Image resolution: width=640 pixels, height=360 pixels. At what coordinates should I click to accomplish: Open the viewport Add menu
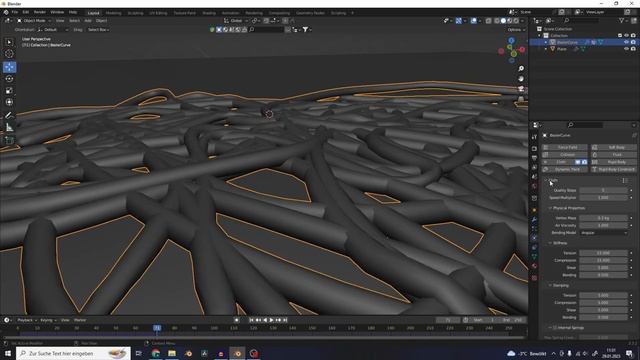[88, 20]
